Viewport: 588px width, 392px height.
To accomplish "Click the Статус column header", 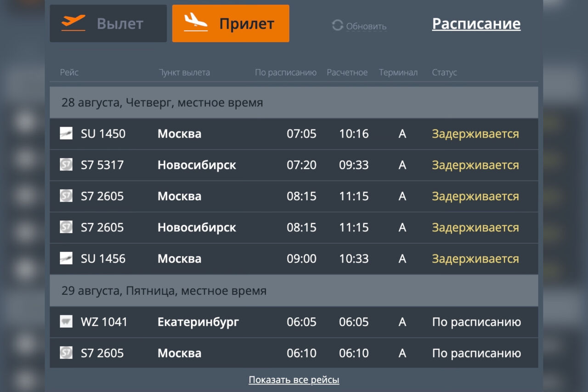I will [x=444, y=73].
